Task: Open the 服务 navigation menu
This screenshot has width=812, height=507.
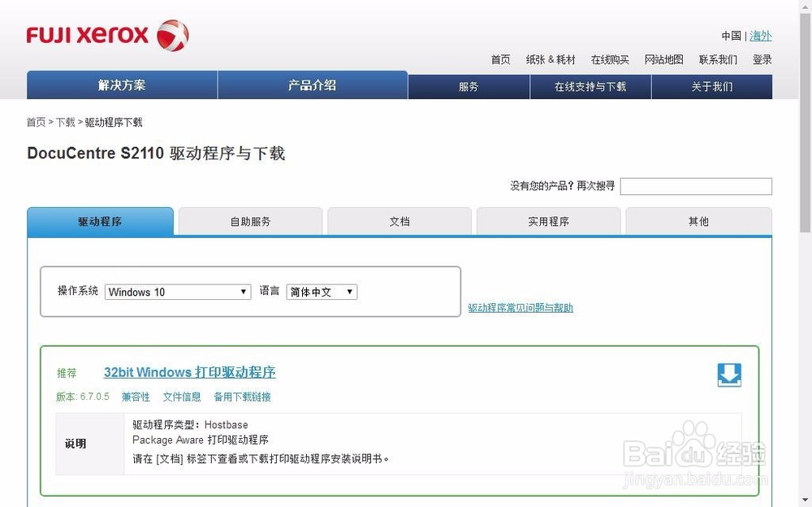Action: (469, 87)
